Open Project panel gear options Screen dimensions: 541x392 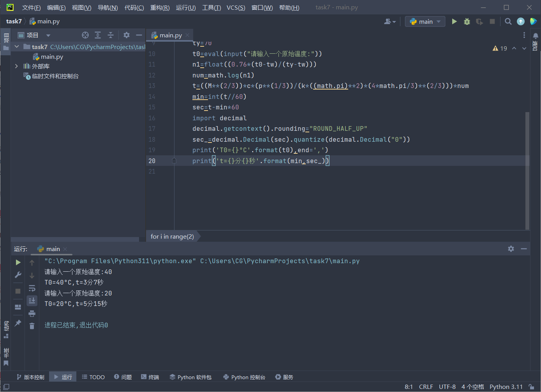tap(127, 35)
